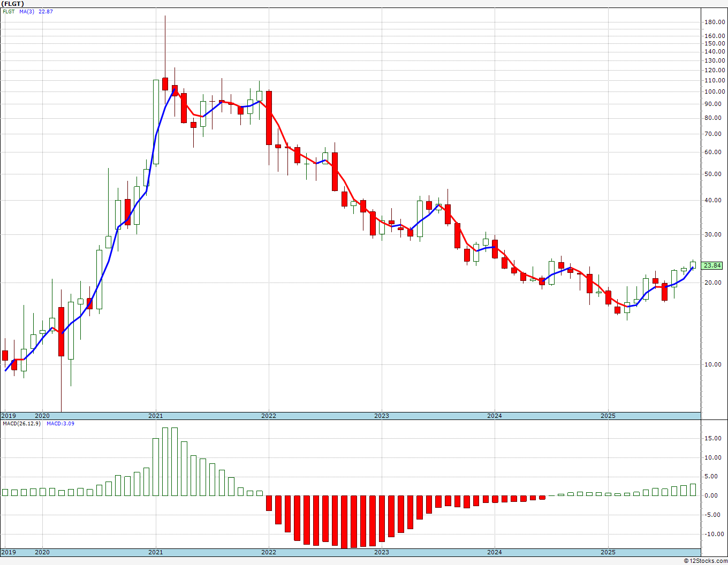Open the 12Stocks.com copyright link
Image resolution: width=728 pixels, height=565 pixels.
point(705,561)
